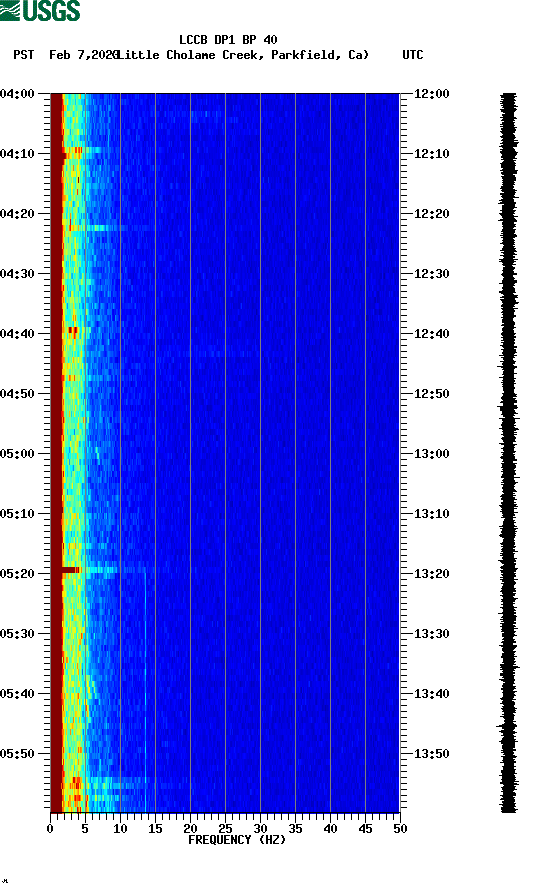Click the 5 Hz frequency tick label
The height and width of the screenshot is (892, 552).
(85, 829)
